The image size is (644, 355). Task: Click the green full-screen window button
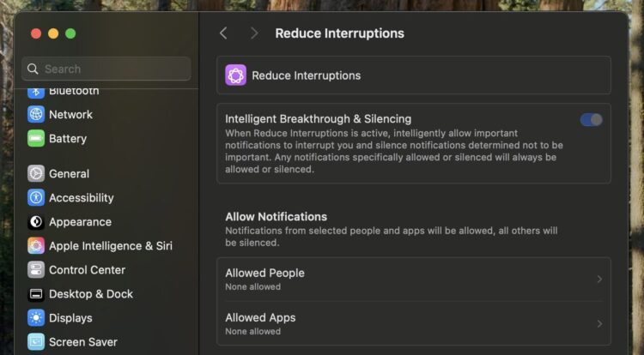[70, 33]
